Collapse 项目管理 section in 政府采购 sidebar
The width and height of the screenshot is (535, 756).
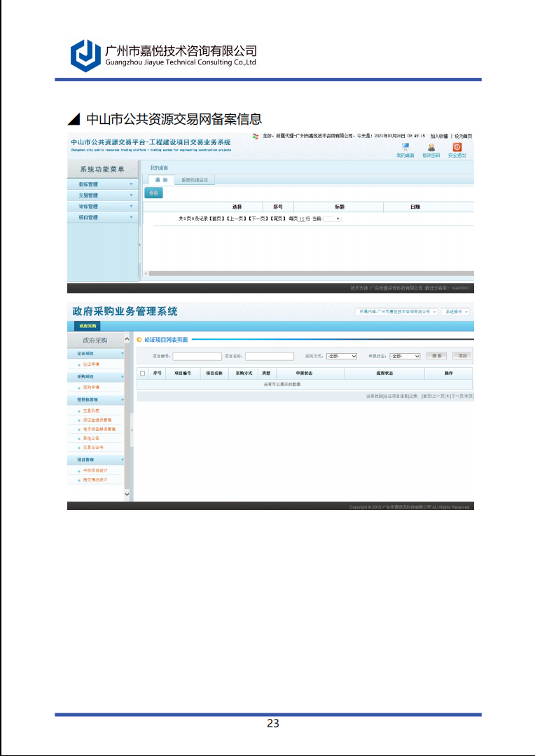[95, 460]
